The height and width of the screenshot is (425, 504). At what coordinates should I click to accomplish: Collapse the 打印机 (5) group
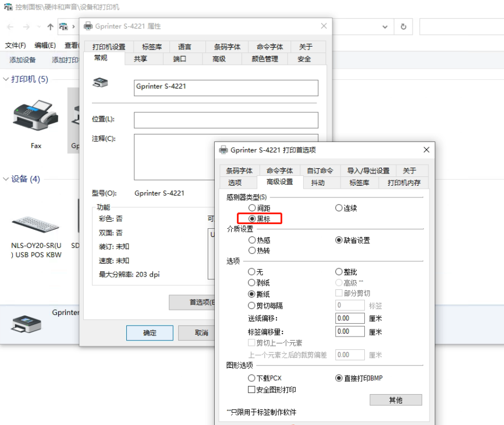pyautogui.click(x=5, y=79)
